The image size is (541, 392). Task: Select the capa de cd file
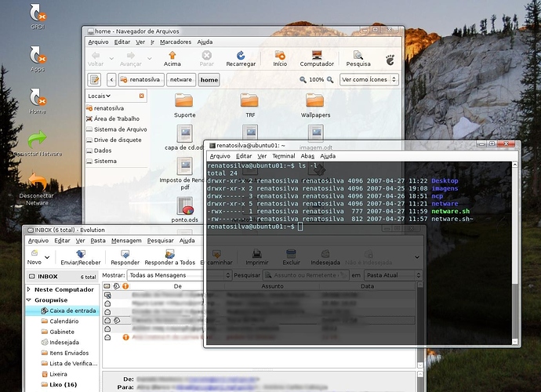click(x=184, y=138)
